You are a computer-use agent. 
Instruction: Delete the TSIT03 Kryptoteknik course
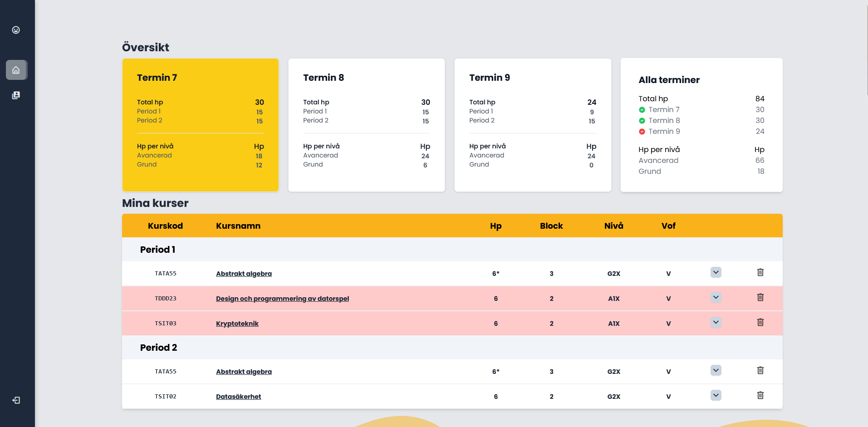[760, 322]
